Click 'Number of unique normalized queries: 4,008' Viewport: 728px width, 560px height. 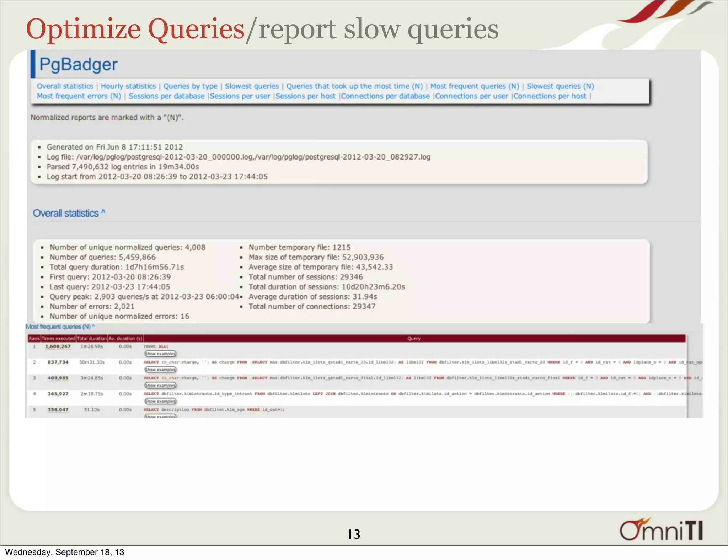128,247
